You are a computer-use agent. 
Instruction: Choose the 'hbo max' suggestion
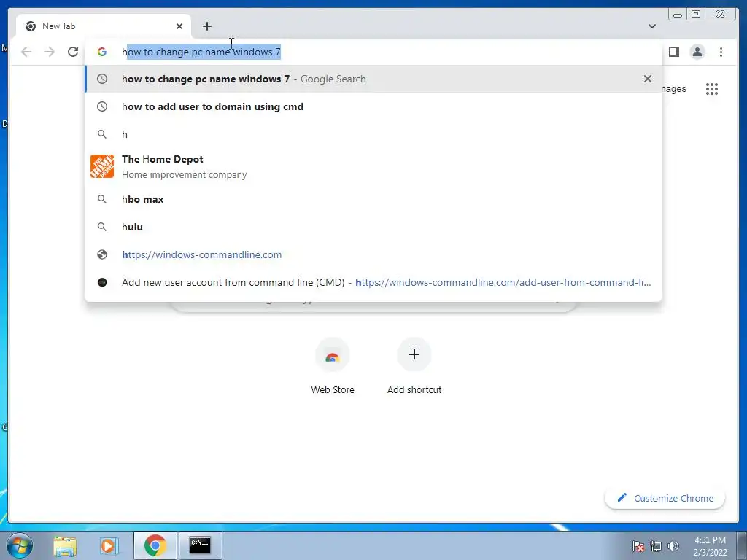pos(373,199)
